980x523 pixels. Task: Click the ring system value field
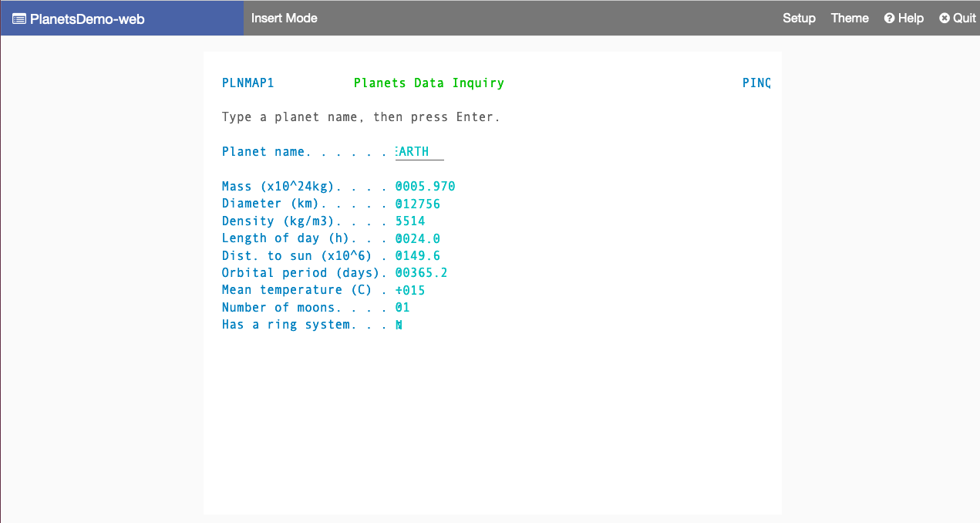(399, 325)
